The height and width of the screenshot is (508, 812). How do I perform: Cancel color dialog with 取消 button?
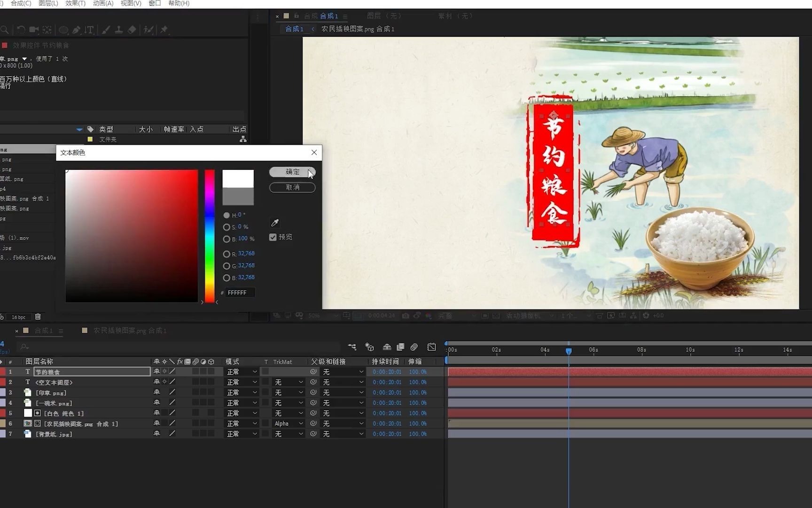[292, 187]
